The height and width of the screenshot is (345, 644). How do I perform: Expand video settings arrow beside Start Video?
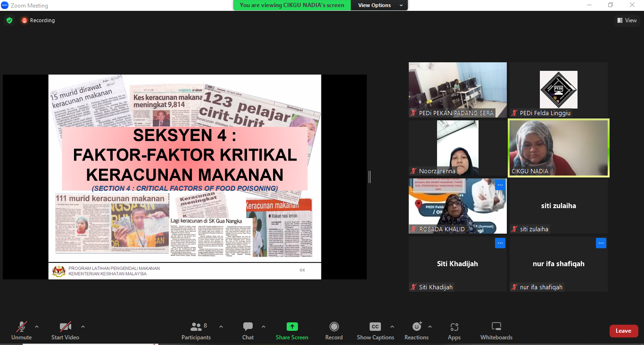(83, 327)
